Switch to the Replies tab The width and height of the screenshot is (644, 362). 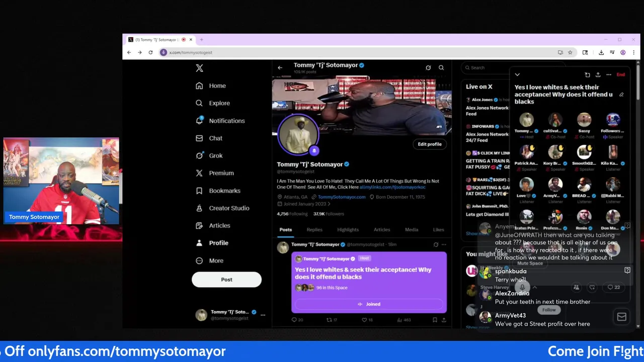pyautogui.click(x=314, y=230)
